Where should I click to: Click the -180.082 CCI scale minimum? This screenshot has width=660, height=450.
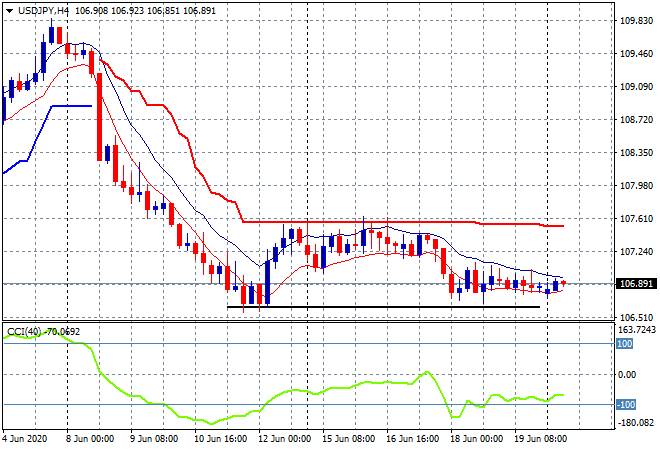coord(636,423)
